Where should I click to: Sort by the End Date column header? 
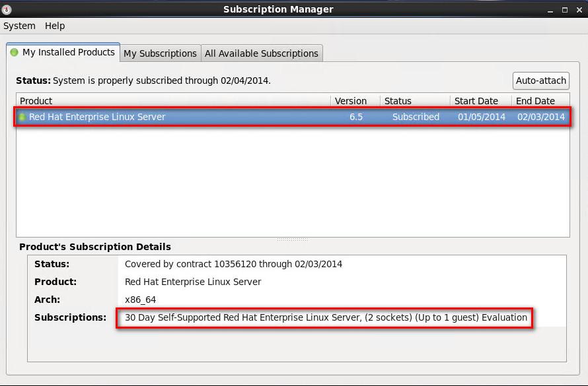pyautogui.click(x=540, y=101)
